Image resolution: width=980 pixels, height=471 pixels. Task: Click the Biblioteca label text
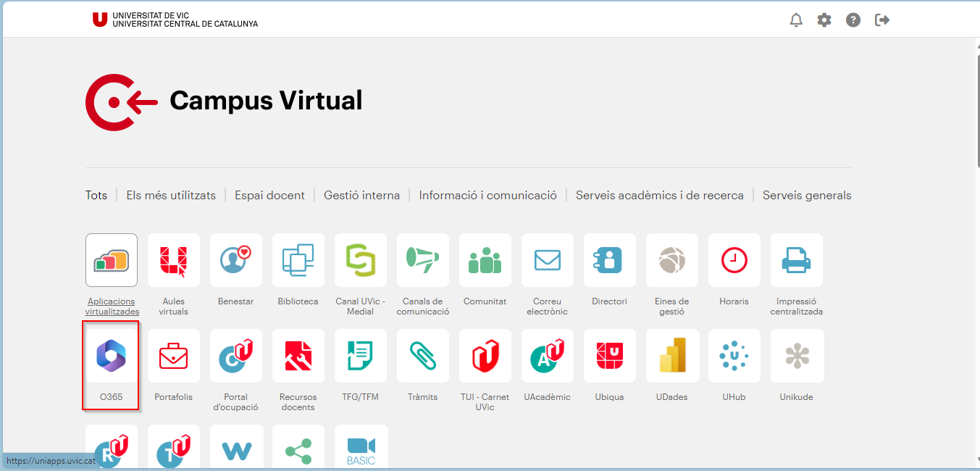[x=298, y=301]
